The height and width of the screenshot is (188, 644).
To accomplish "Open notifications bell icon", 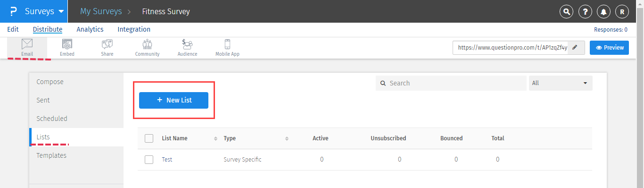I will pos(604,12).
